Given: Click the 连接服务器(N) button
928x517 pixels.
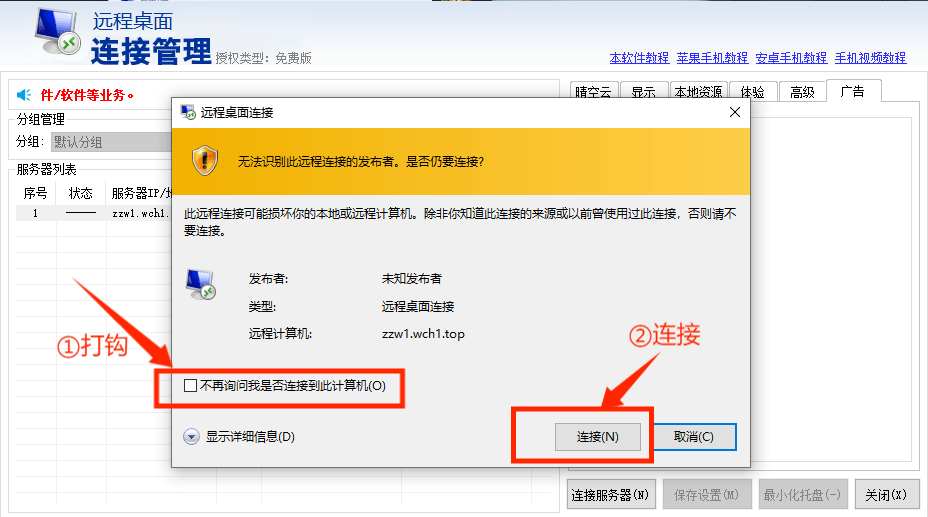Looking at the screenshot, I should 609,494.
